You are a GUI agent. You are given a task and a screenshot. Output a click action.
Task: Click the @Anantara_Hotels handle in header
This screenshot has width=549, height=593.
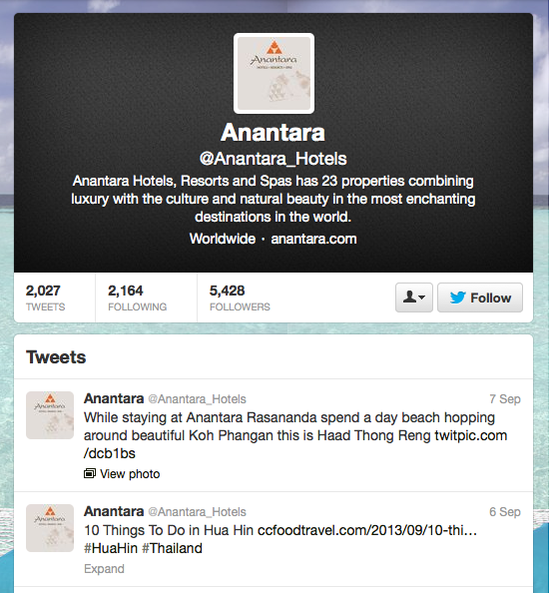pos(273,159)
